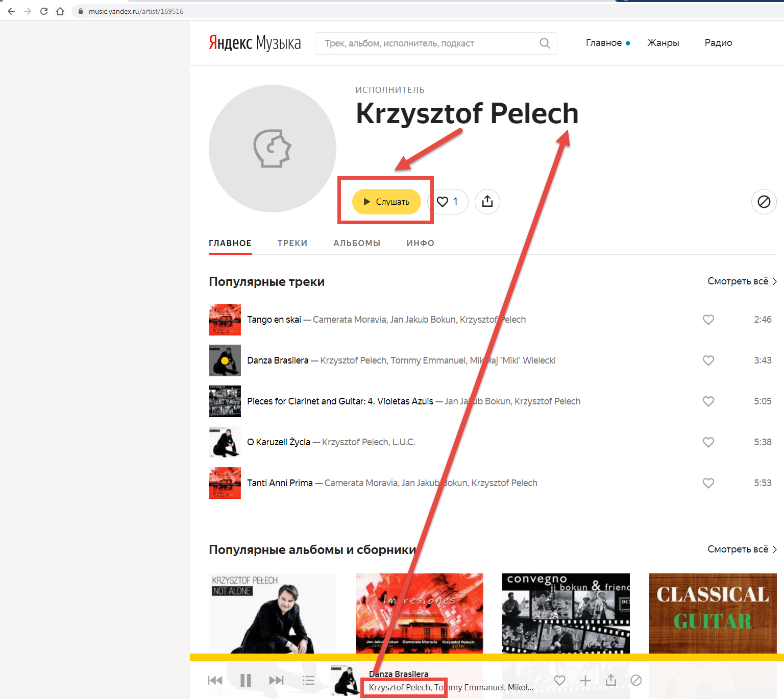Open the Радио navigation item
Viewport: 784px width, 699px height.
click(718, 43)
